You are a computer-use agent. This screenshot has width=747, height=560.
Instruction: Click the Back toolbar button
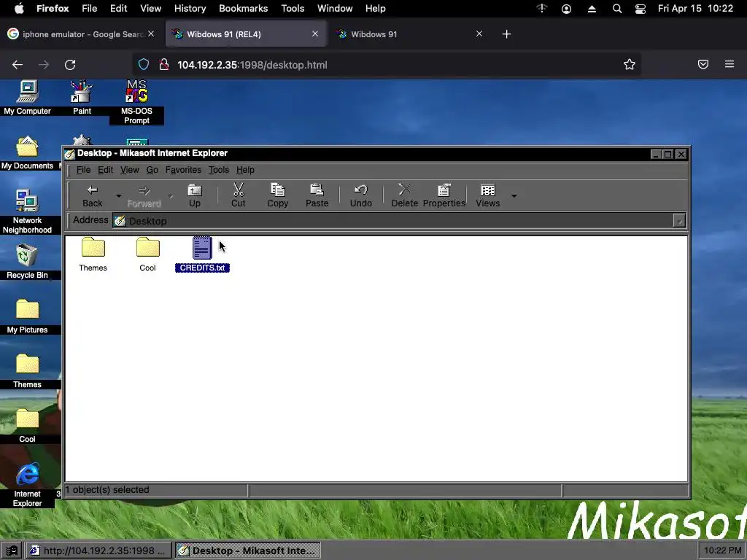93,195
